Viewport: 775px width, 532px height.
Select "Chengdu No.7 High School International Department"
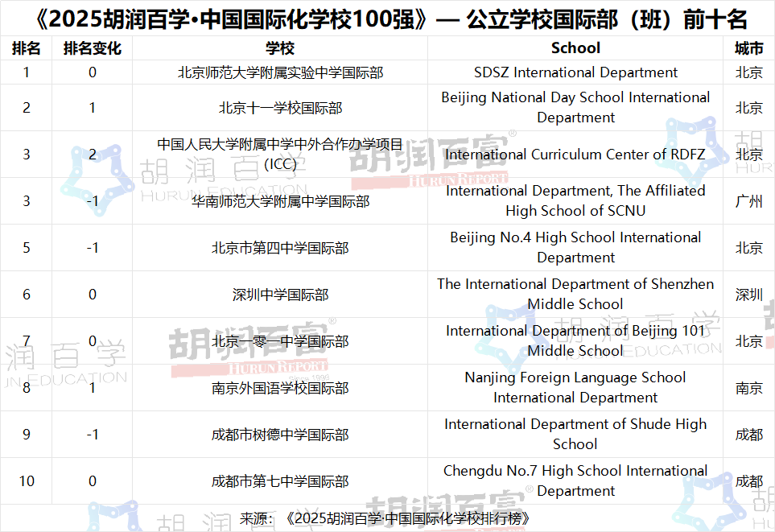click(575, 480)
